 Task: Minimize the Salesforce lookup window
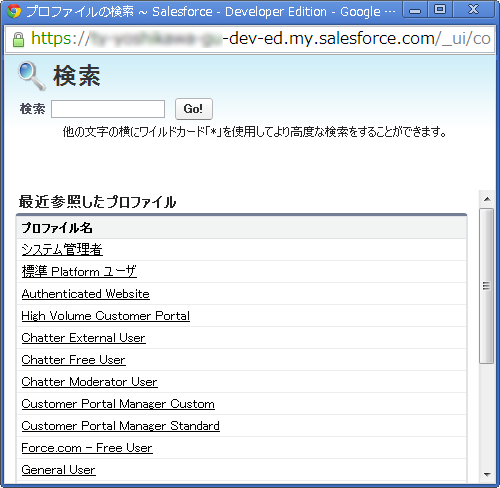tap(415, 11)
